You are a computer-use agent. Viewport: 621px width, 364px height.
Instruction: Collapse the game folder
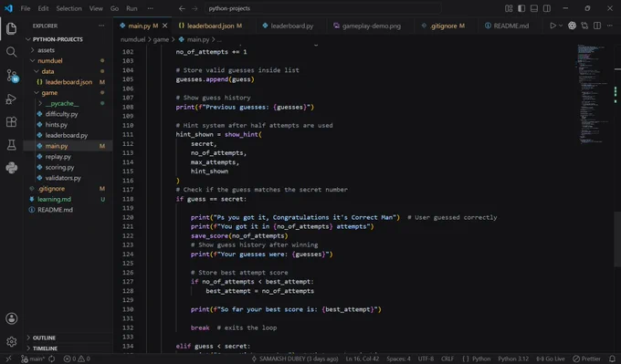[x=49, y=93]
